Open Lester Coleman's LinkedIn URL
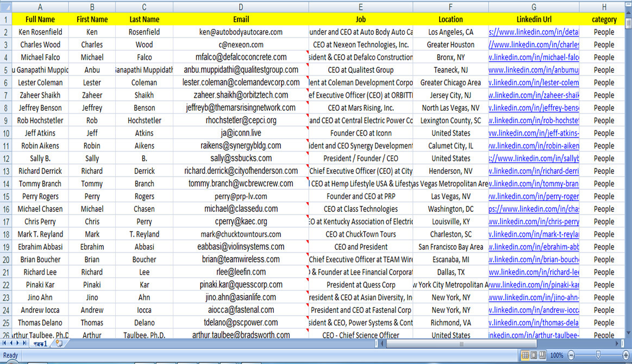The height and width of the screenshot is (364, 632). (534, 82)
